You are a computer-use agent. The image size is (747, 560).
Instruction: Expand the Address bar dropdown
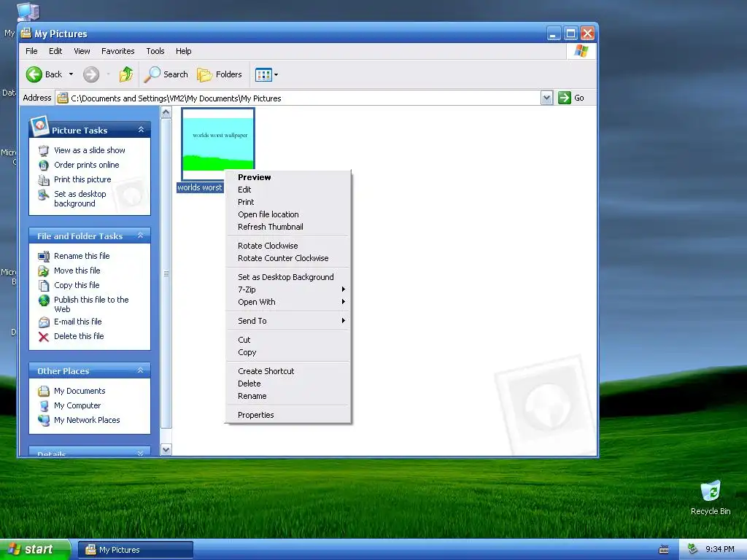547,98
